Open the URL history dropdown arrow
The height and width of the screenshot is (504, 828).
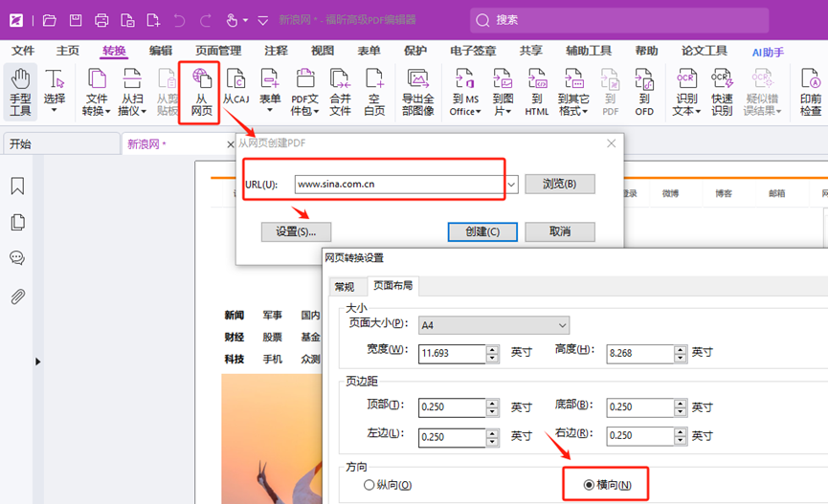pyautogui.click(x=511, y=185)
